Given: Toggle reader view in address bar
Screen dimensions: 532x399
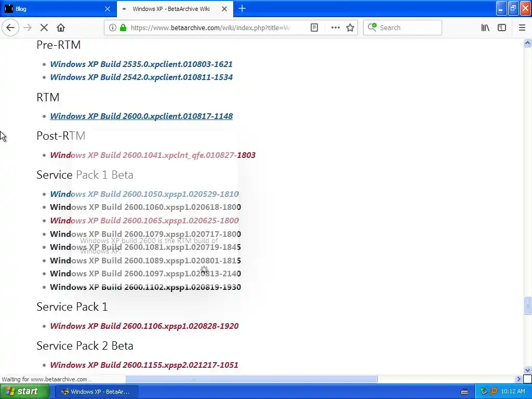Looking at the screenshot, I should [314, 28].
